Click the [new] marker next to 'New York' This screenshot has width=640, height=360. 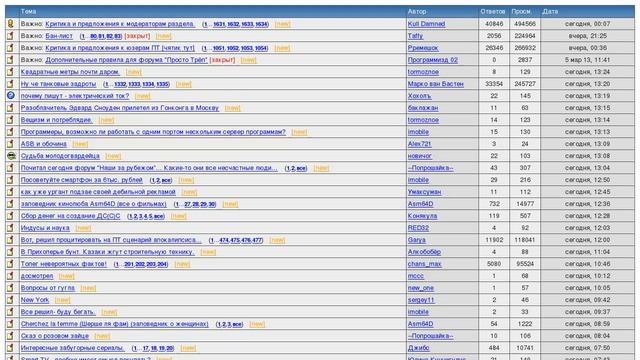(62, 300)
